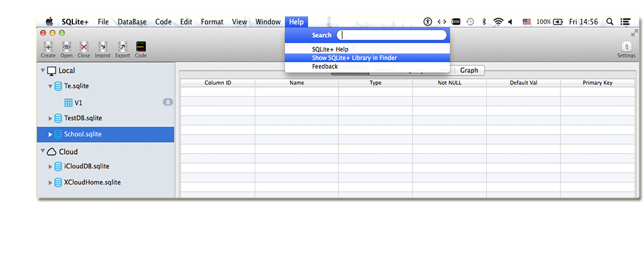Viewport: 644px width, 258px height.
Task: Open the Edit menu
Action: tap(186, 22)
